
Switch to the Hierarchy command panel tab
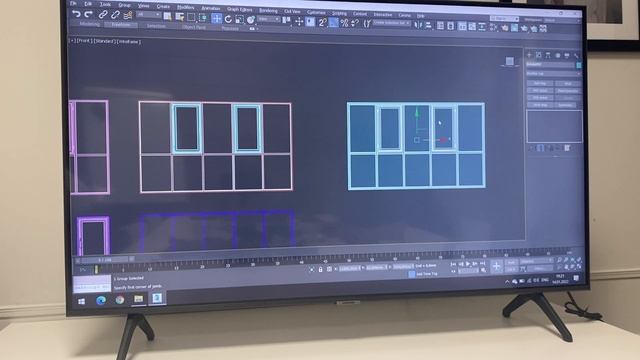pyautogui.click(x=548, y=55)
